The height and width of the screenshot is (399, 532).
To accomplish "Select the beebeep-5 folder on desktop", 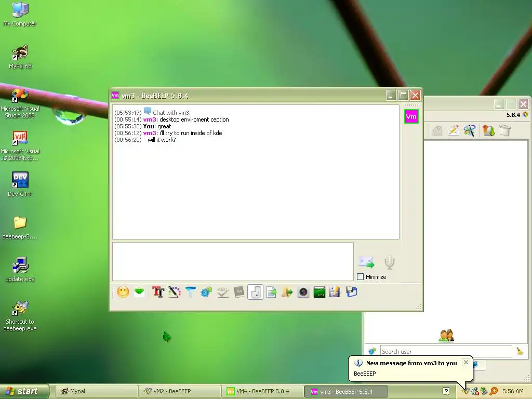I will (x=20, y=228).
